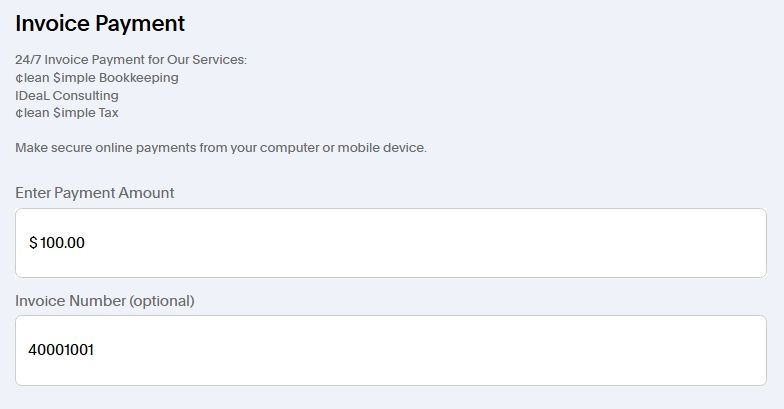Screen dimensions: 784x409
Task: Click the word "Tax" in services list
Action: click(109, 113)
